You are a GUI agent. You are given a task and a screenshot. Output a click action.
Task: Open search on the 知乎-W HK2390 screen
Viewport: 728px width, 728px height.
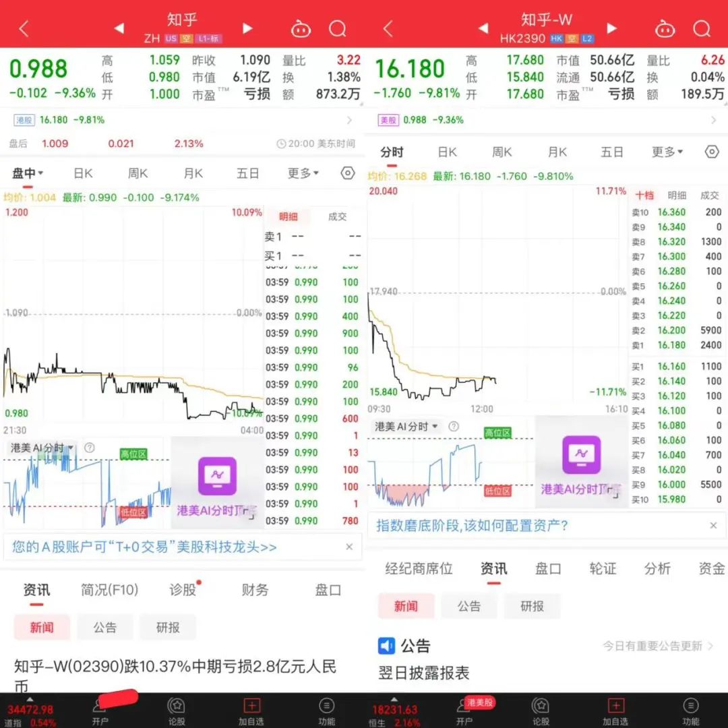point(702,29)
